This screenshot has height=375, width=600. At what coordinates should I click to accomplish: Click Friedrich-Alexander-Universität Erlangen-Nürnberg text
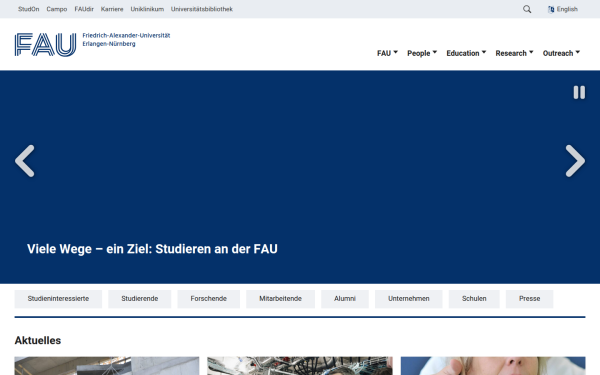click(x=126, y=39)
